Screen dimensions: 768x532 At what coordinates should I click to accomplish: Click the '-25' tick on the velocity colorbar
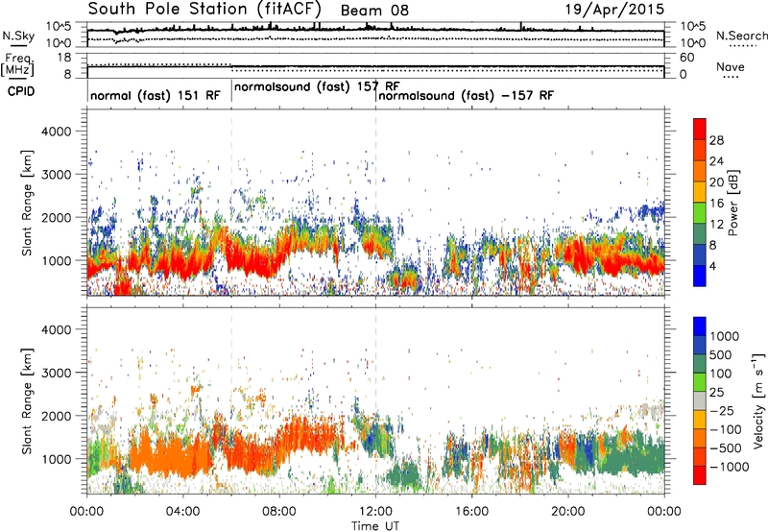(724, 411)
